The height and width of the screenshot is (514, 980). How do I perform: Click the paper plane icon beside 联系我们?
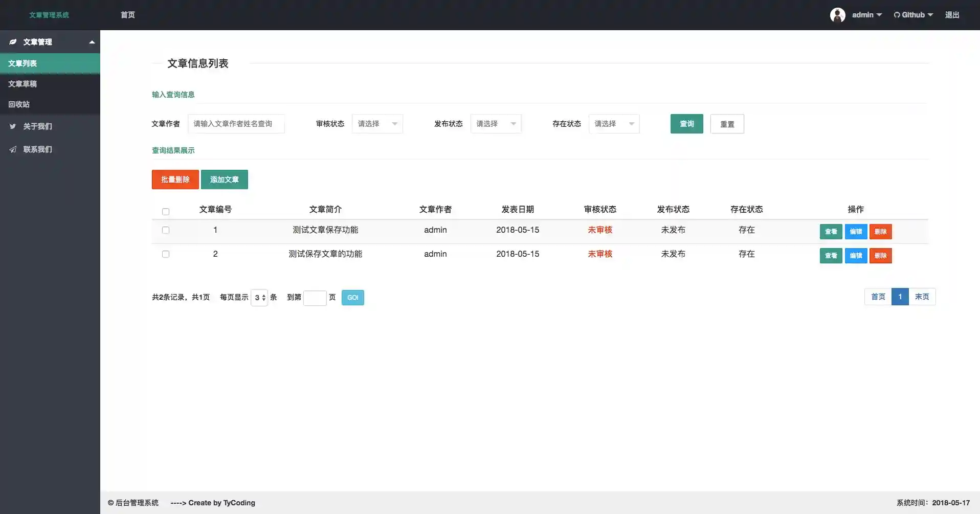click(x=13, y=149)
